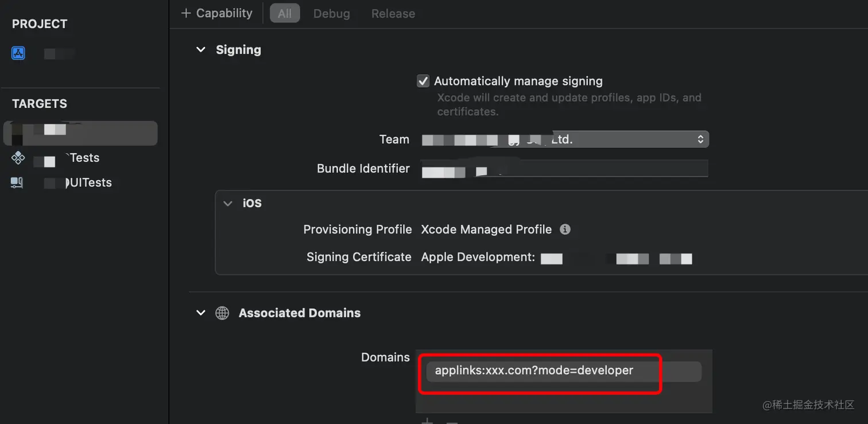Collapse the iOS signing subsection
This screenshot has height=424, width=868.
click(228, 204)
